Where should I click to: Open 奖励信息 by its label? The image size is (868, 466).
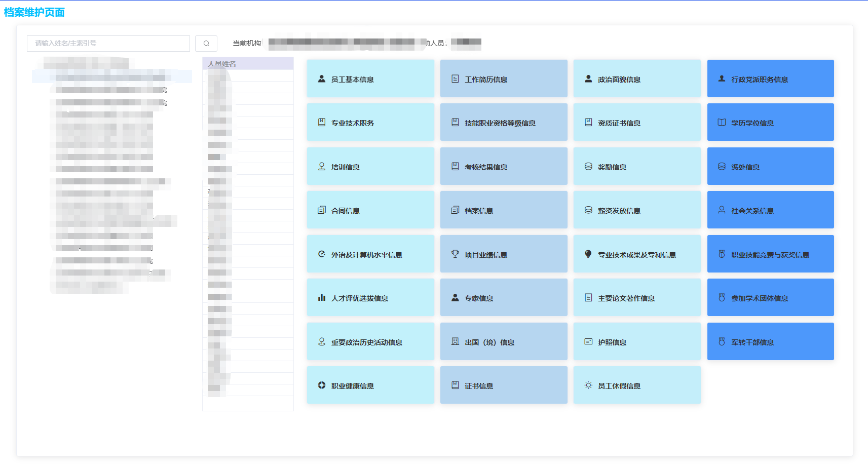point(612,167)
